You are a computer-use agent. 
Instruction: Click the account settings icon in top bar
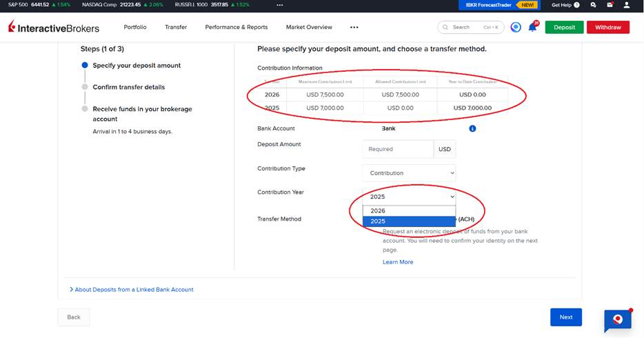593,5
